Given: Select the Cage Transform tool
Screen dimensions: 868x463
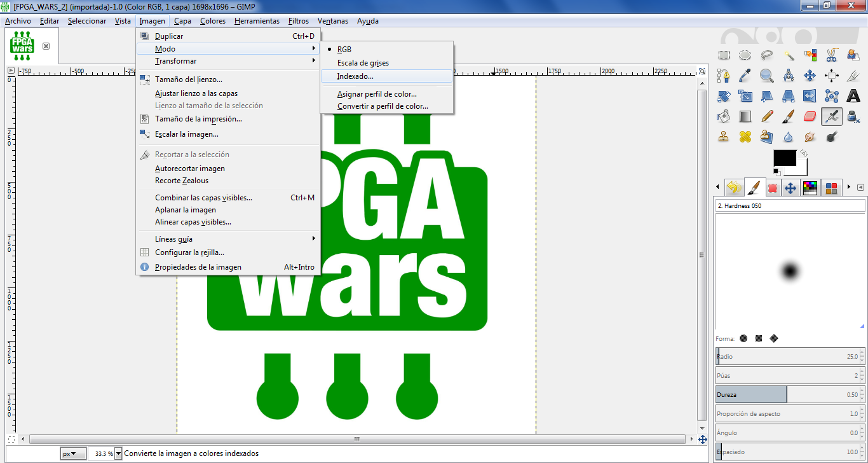Looking at the screenshot, I should pyautogui.click(x=832, y=96).
